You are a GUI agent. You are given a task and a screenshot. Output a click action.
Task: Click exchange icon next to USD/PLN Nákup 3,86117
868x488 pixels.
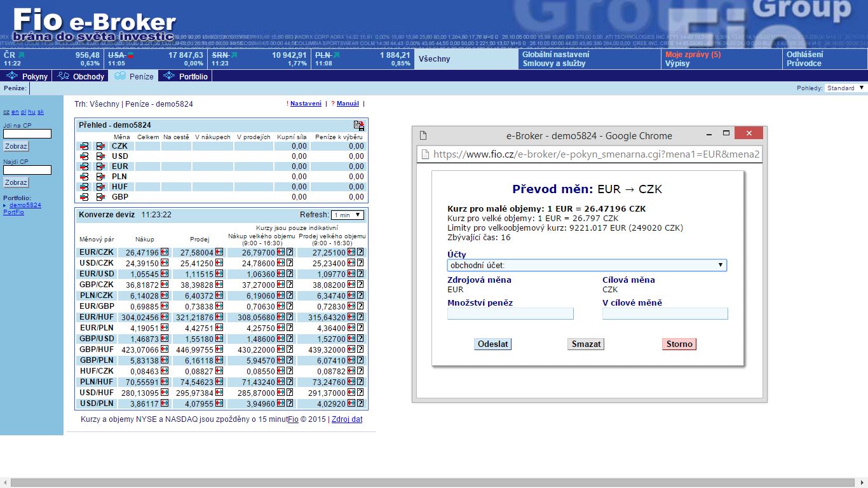[164, 403]
